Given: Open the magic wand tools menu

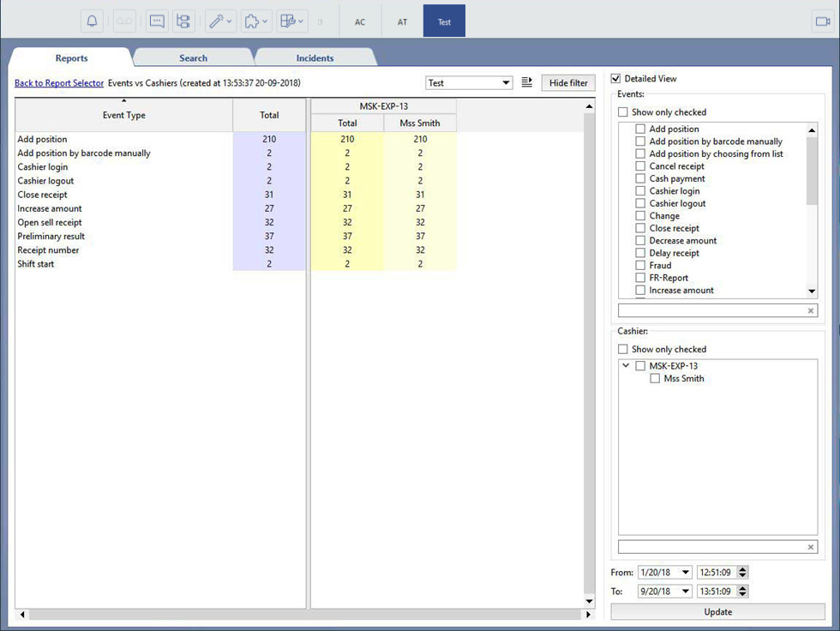Looking at the screenshot, I should point(220,21).
